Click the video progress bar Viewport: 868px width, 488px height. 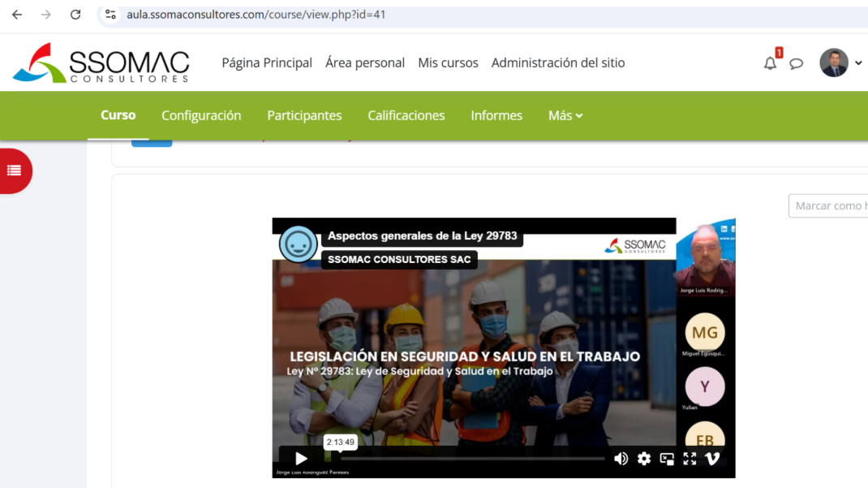tap(471, 459)
